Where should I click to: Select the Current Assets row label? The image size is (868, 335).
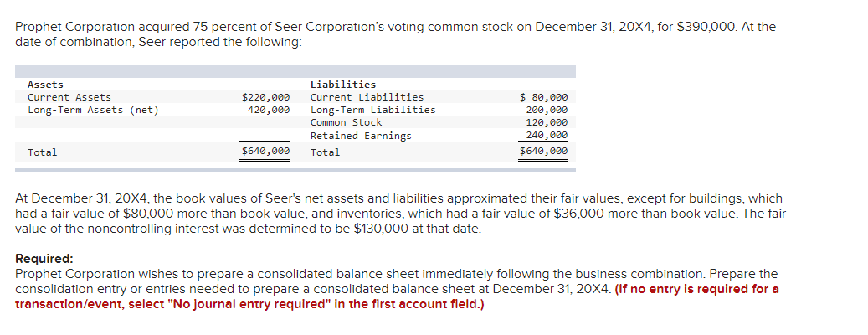(69, 97)
